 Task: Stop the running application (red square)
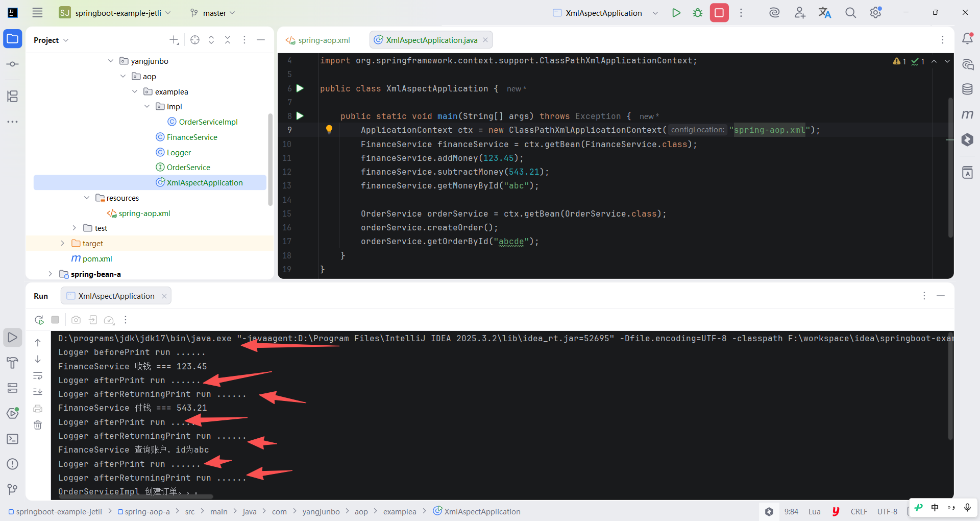pos(719,13)
